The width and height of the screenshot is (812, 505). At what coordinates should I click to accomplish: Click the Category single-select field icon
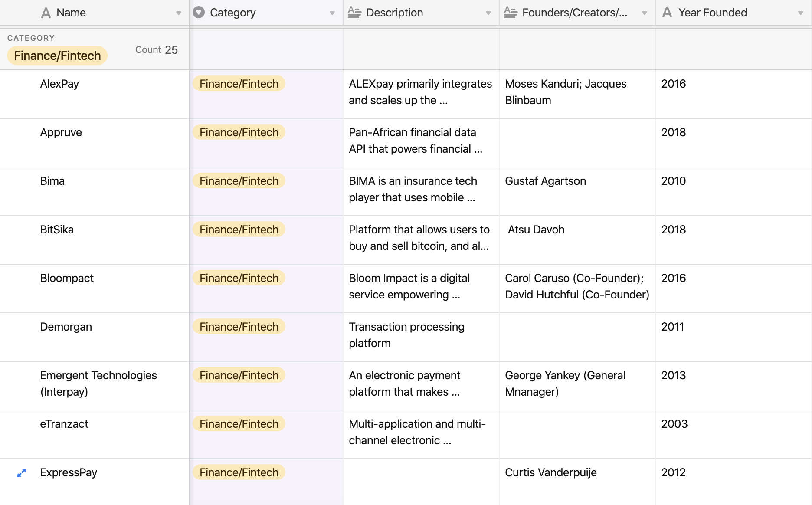[199, 13]
